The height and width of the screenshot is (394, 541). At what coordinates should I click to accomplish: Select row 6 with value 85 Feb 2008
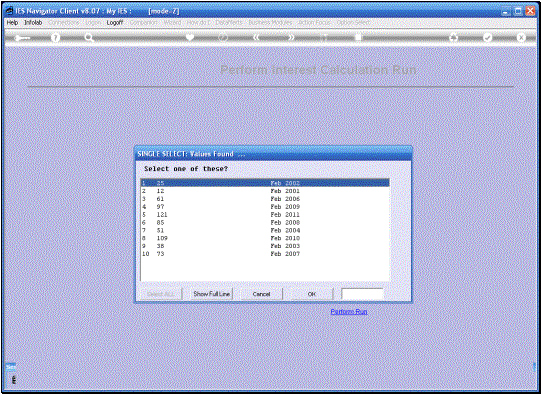click(265, 223)
